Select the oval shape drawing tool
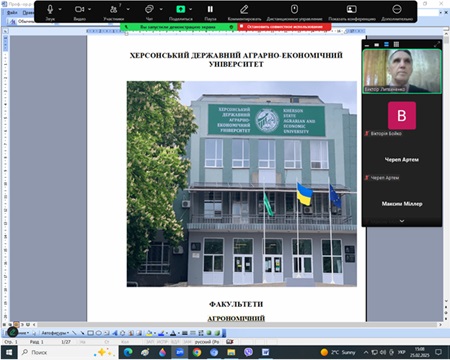450x360 pixels. point(99,333)
